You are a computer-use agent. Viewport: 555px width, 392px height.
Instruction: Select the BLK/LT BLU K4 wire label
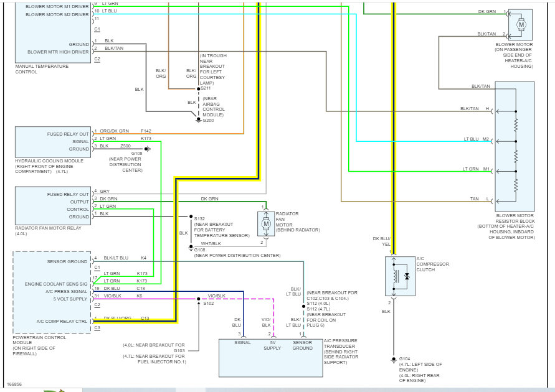click(x=125, y=258)
